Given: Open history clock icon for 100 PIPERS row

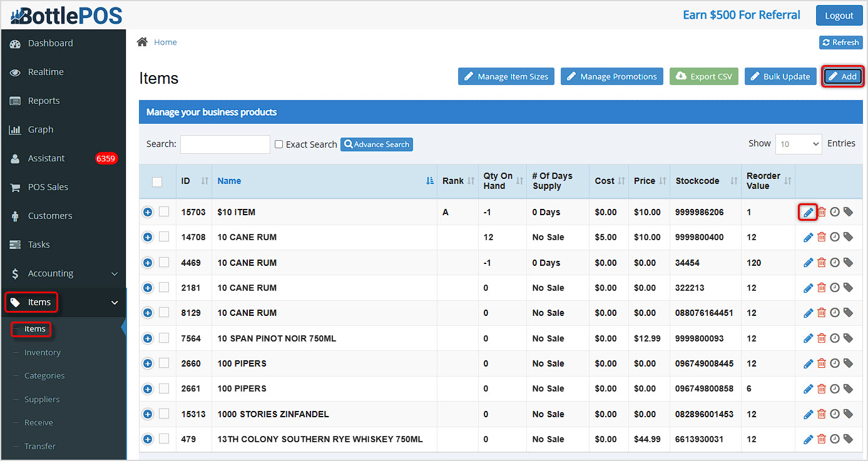Looking at the screenshot, I should [x=835, y=363].
